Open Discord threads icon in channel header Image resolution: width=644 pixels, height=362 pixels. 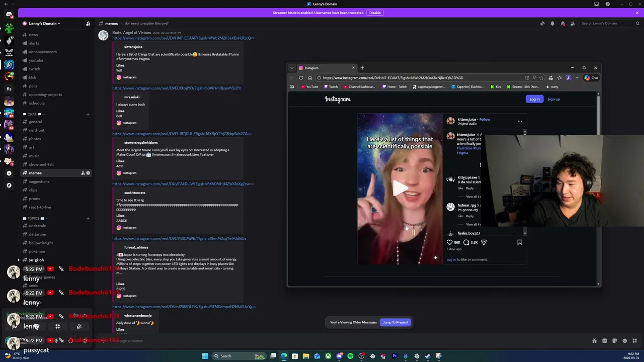pyautogui.click(x=542, y=23)
